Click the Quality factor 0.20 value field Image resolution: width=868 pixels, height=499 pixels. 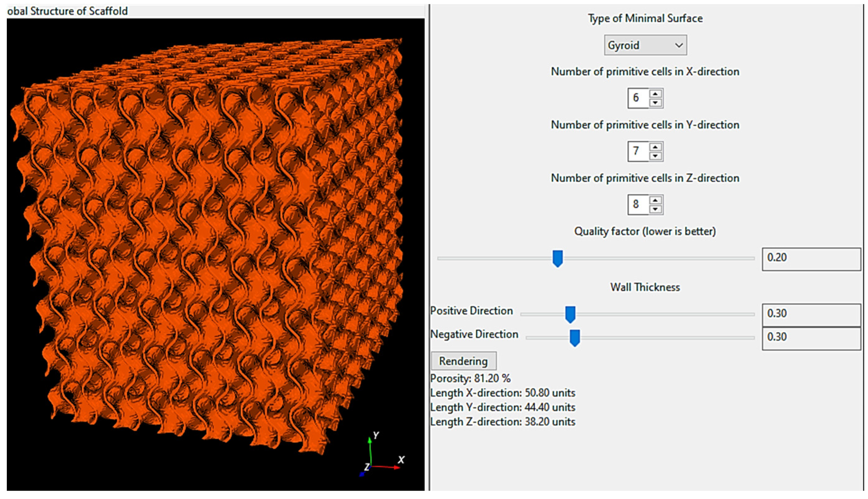[811, 259]
